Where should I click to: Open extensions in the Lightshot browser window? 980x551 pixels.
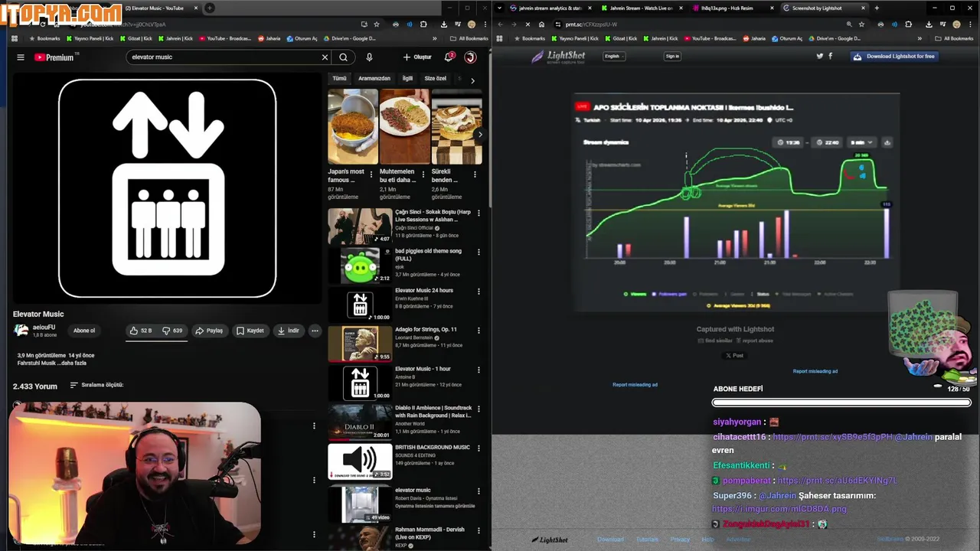(x=909, y=24)
